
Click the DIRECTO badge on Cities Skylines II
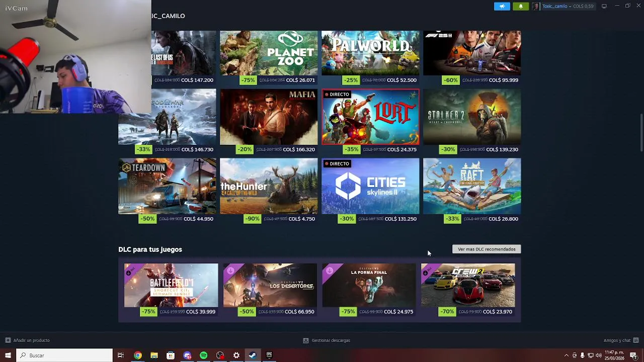(x=337, y=164)
